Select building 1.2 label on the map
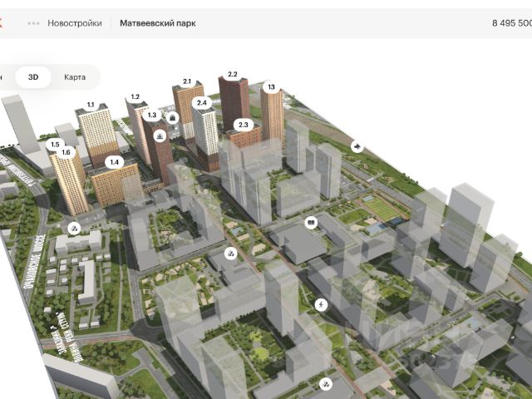Image resolution: width=532 pixels, height=399 pixels. [x=135, y=97]
